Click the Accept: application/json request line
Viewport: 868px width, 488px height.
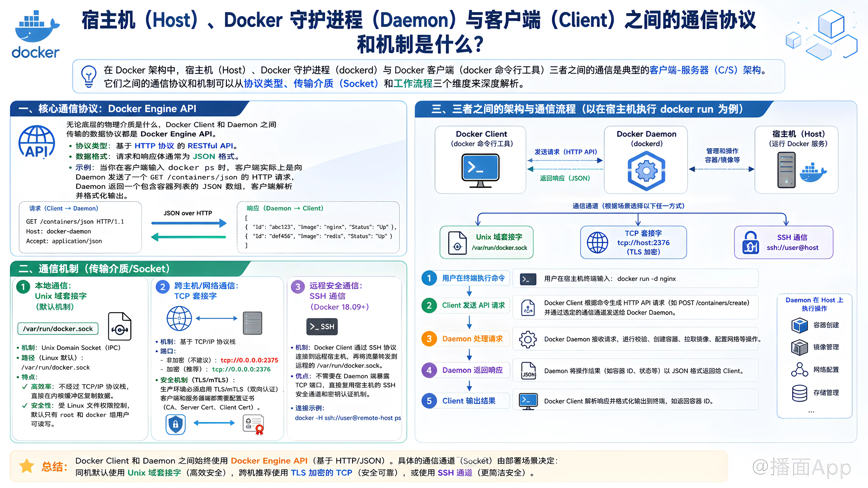click(64, 241)
